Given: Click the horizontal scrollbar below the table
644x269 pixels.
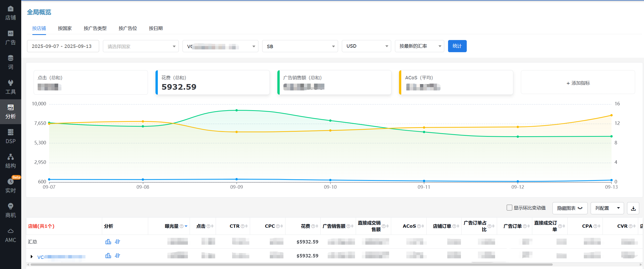Looking at the screenshot, I should tap(291, 265).
